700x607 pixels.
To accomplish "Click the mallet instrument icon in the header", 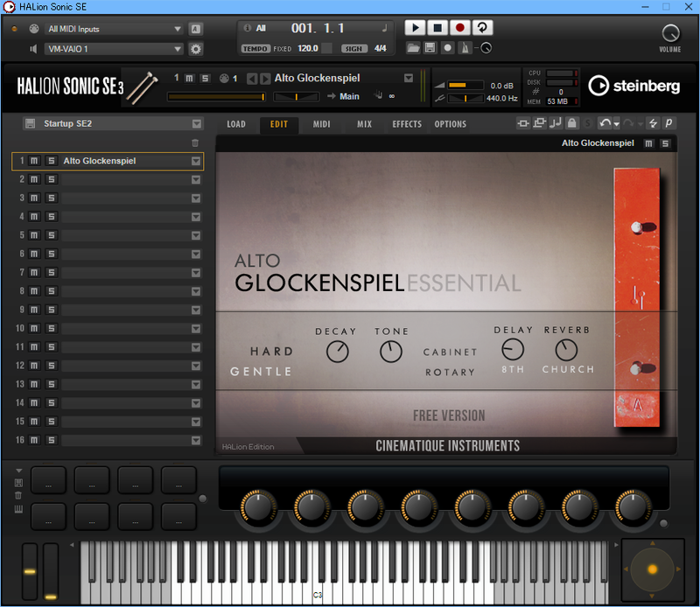I will click(143, 87).
